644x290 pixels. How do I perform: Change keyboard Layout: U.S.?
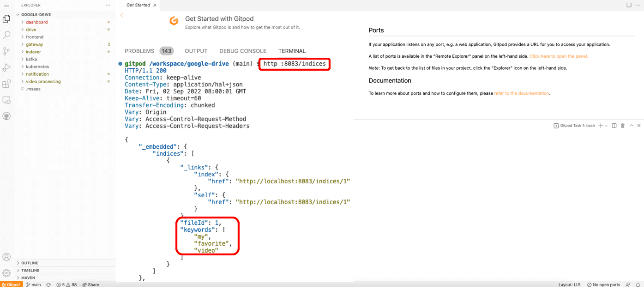click(x=570, y=285)
